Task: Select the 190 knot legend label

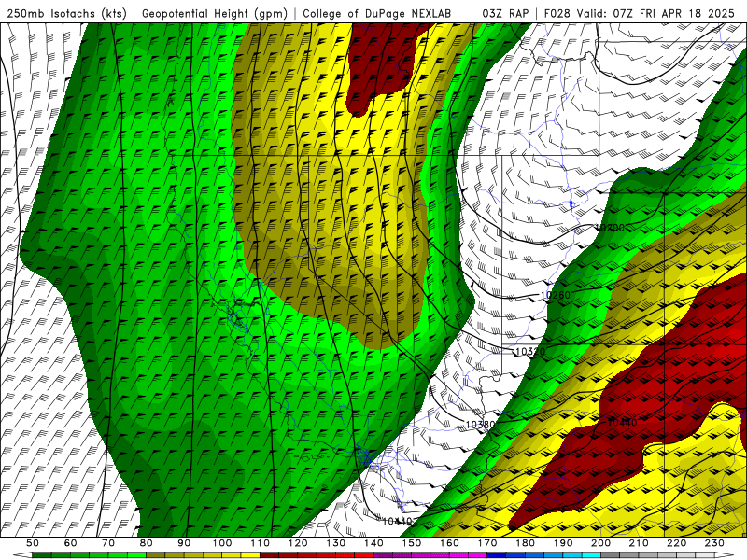Action: pyautogui.click(x=564, y=543)
